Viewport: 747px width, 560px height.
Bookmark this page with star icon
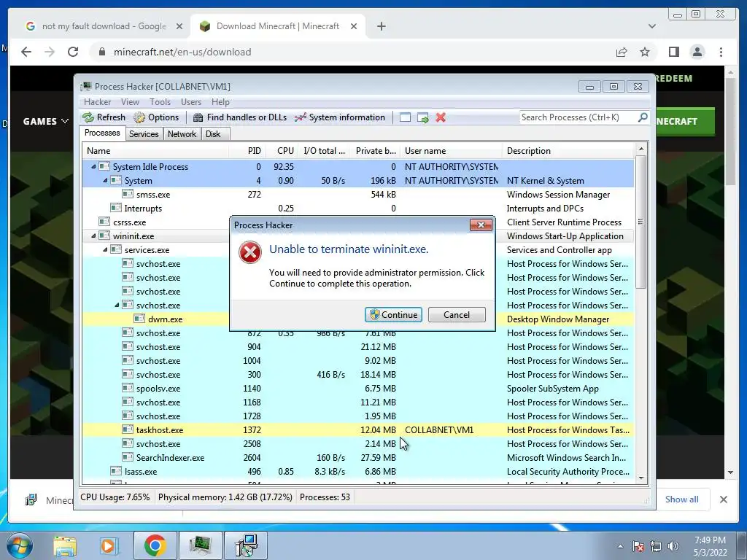(645, 52)
